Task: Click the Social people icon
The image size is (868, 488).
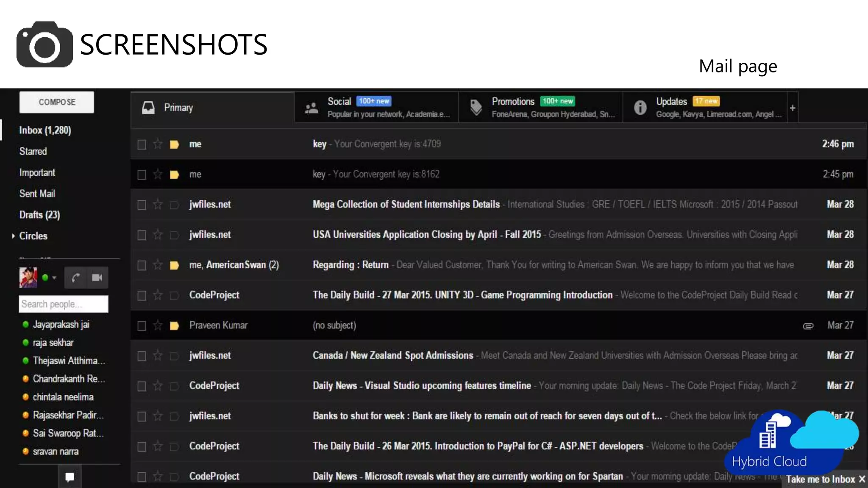Action: tap(312, 108)
